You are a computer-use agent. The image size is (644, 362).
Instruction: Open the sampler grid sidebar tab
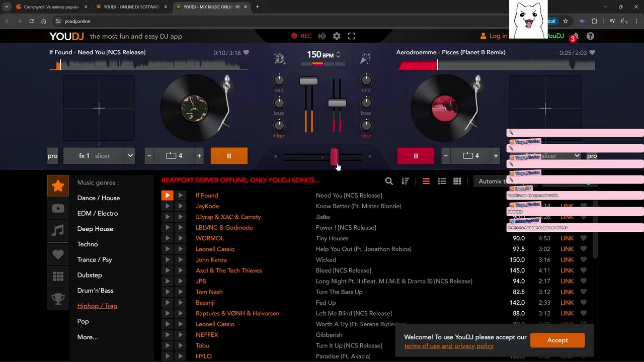click(58, 277)
